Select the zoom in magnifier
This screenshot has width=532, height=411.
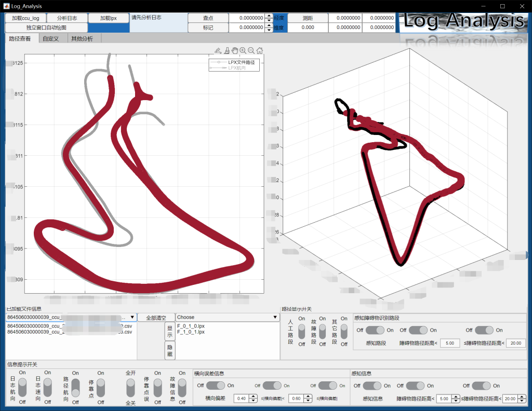point(243,50)
